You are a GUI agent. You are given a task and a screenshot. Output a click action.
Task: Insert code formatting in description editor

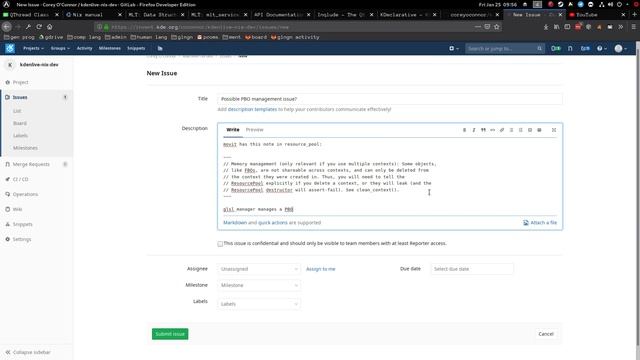pos(492,130)
